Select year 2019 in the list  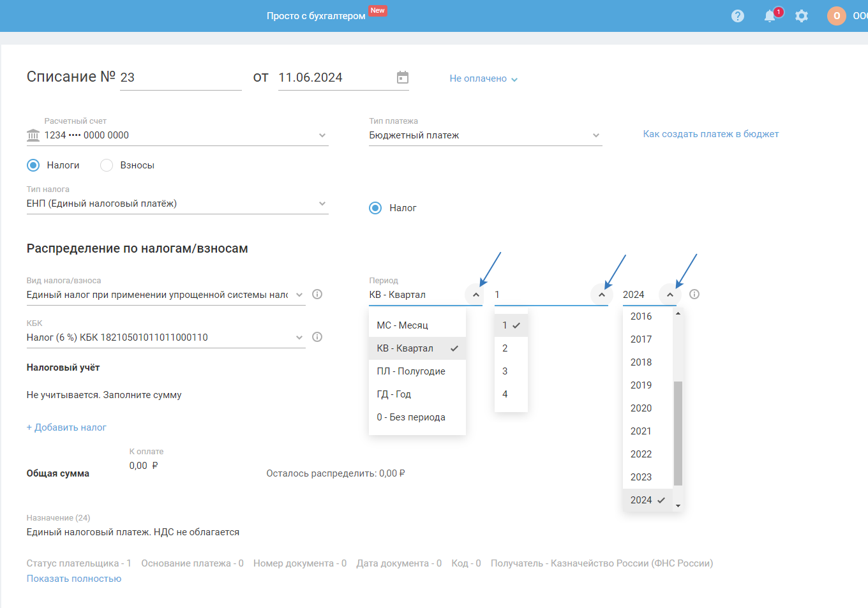(648, 385)
